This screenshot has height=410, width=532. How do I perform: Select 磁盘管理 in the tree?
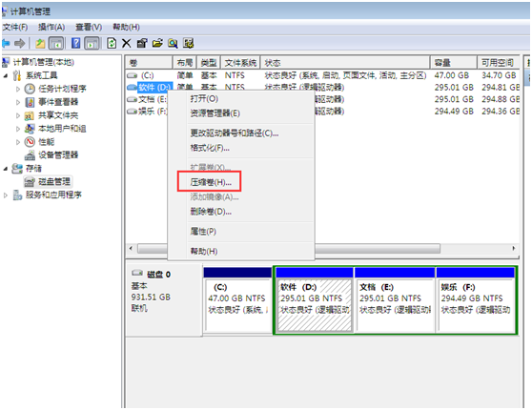click(48, 181)
